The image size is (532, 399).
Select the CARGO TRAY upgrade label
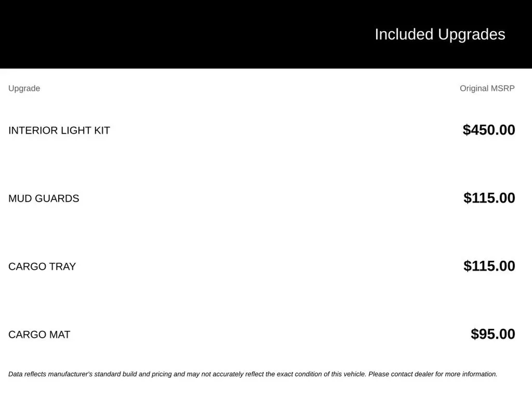42,267
